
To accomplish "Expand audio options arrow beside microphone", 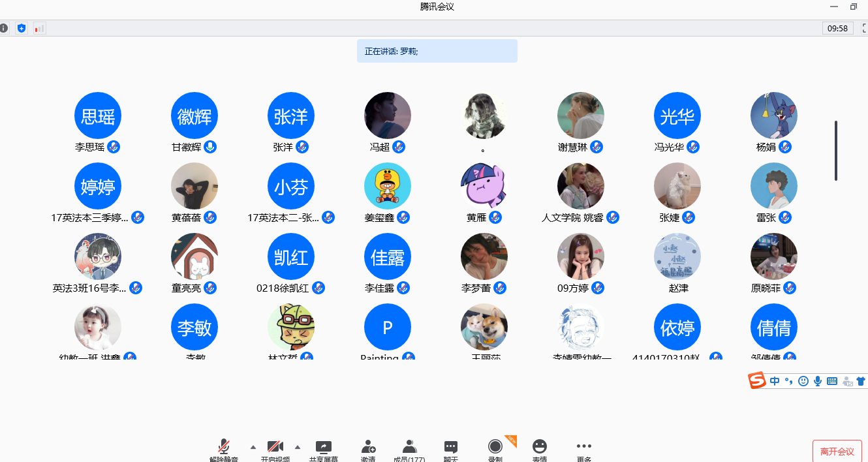I will 253,447.
